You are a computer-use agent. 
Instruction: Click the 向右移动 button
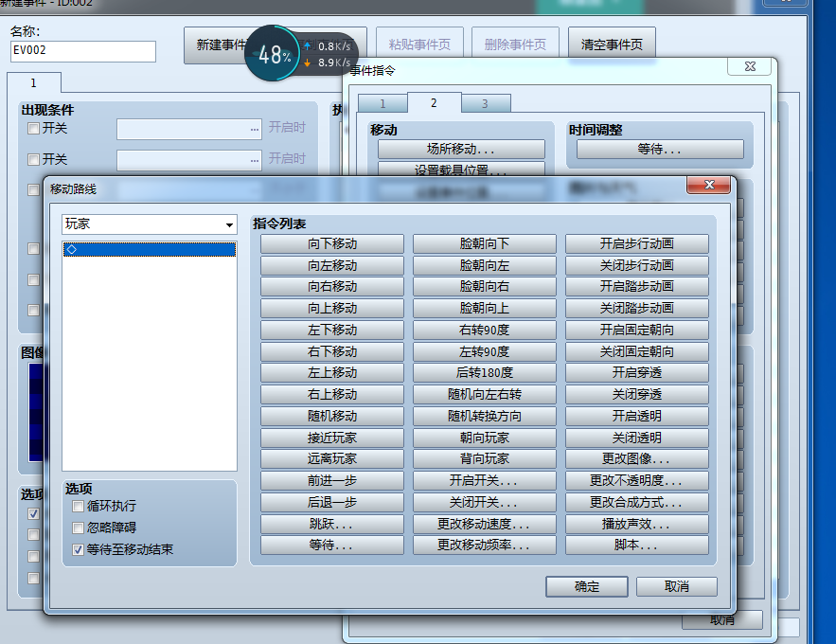[332, 287]
